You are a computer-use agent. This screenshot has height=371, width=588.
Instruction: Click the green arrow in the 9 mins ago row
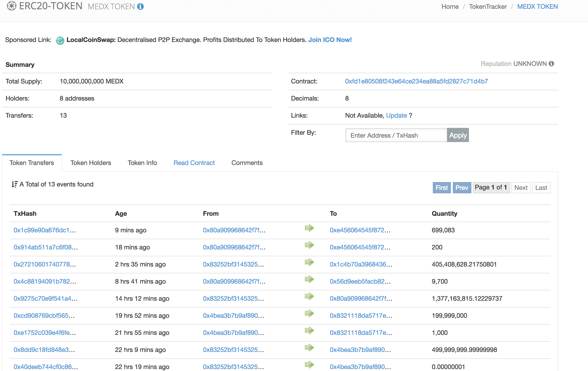click(309, 228)
